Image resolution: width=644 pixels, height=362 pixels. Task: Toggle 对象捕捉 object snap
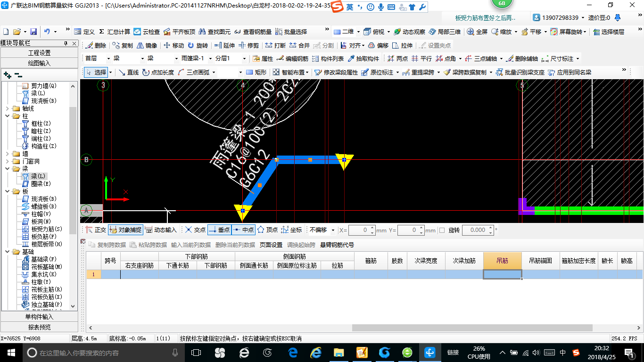pos(125,230)
